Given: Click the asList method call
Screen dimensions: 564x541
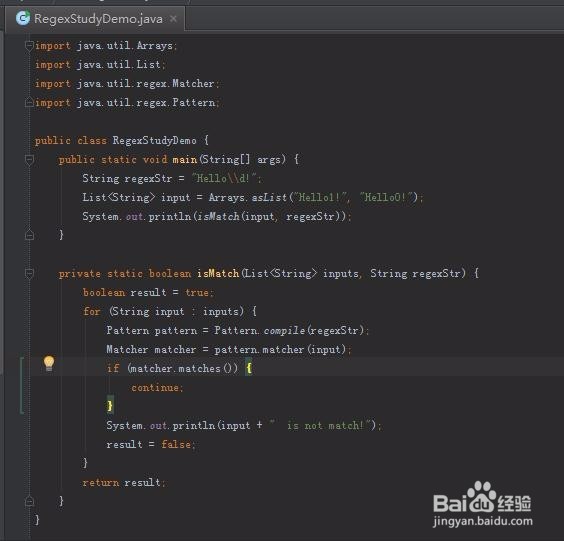Looking at the screenshot, I should coord(269,197).
